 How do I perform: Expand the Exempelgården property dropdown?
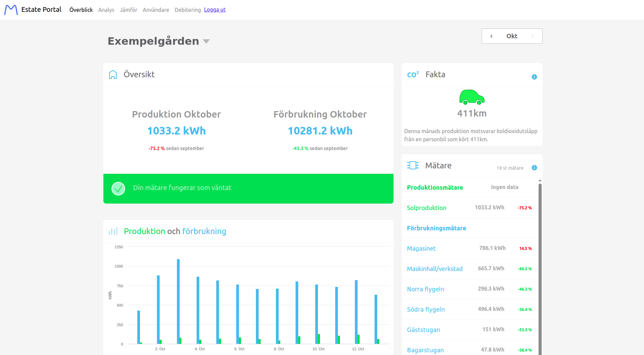[x=206, y=41]
